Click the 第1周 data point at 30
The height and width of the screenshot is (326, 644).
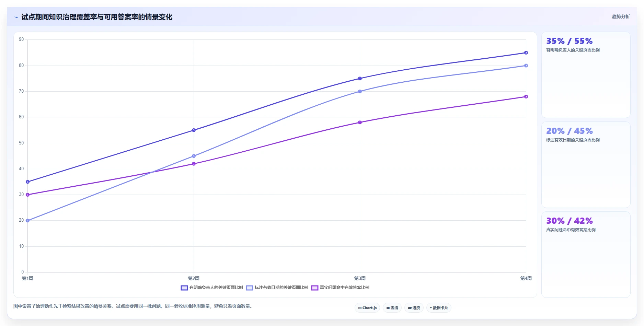pyautogui.click(x=28, y=195)
